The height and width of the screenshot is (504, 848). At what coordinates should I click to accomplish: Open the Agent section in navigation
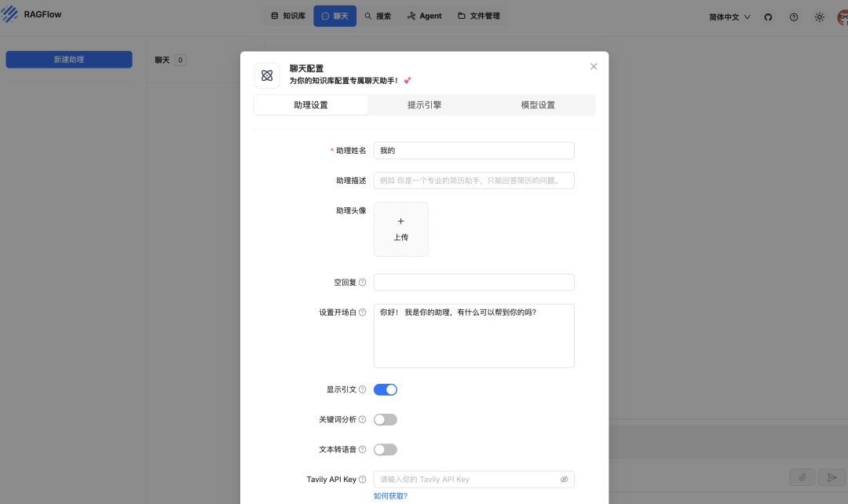(424, 15)
